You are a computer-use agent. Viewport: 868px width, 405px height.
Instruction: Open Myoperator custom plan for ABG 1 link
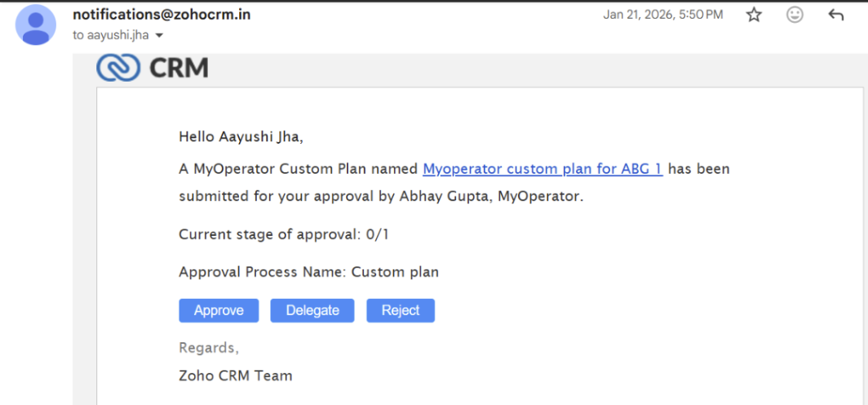542,169
